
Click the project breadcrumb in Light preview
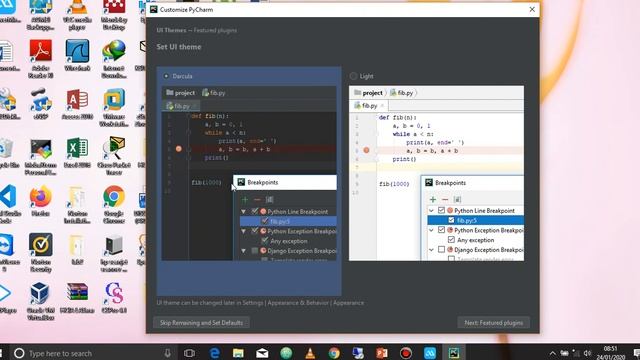(369, 93)
